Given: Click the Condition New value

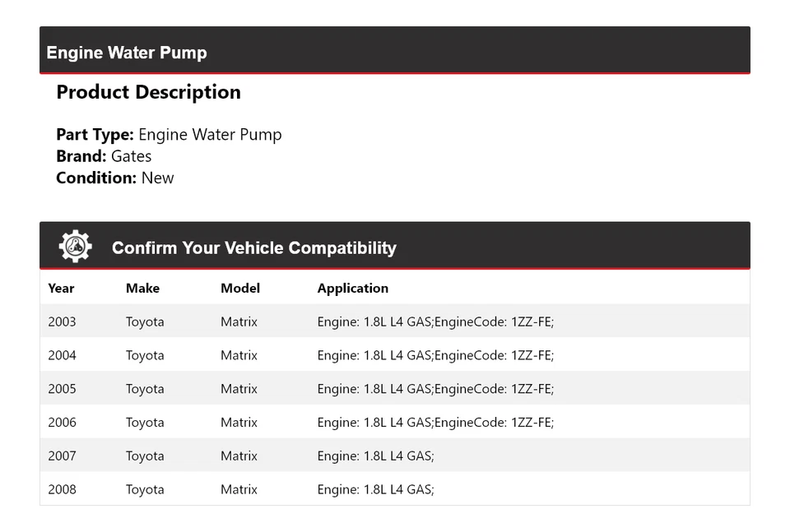Looking at the screenshot, I should (x=158, y=177).
